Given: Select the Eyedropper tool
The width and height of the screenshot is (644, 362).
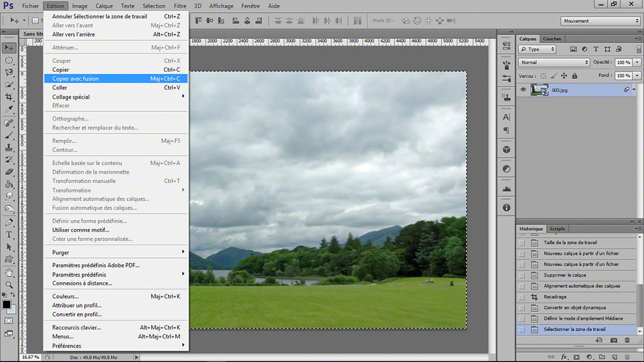Looking at the screenshot, I should pos(9,109).
